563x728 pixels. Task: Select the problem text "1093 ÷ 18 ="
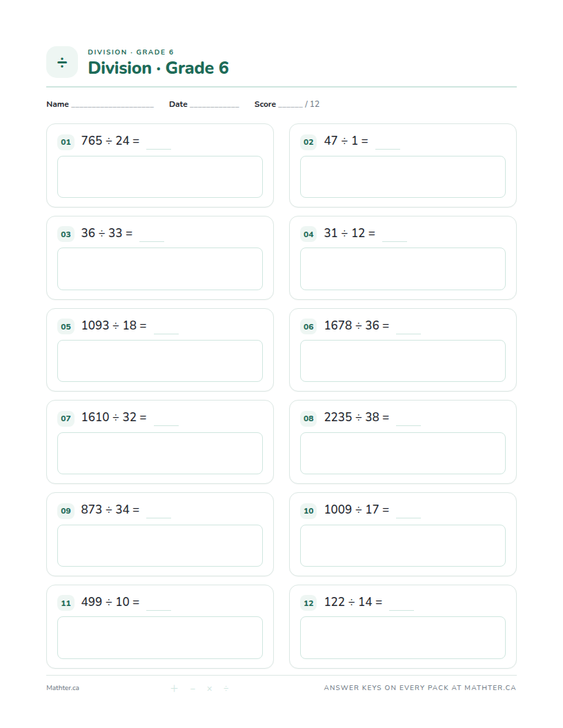(x=114, y=325)
